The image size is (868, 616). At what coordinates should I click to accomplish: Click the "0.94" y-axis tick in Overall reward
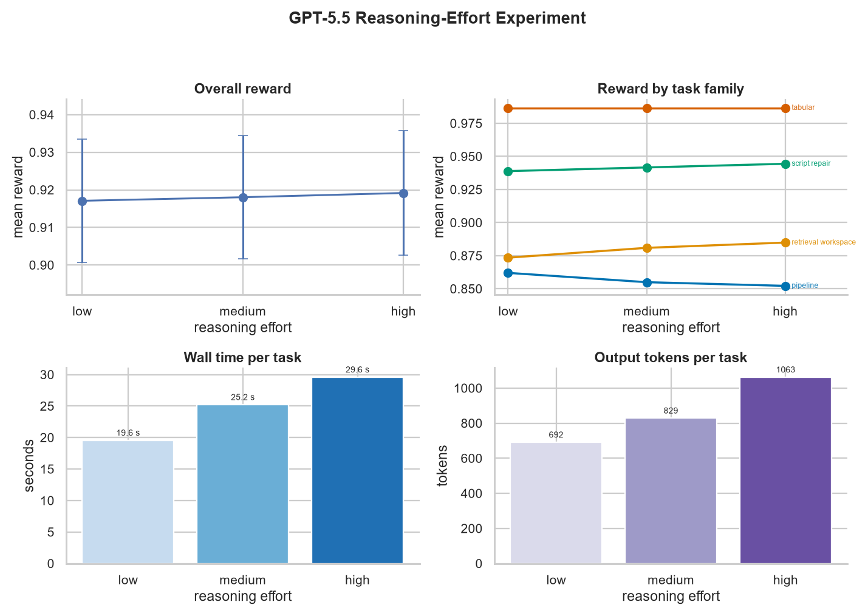point(42,115)
